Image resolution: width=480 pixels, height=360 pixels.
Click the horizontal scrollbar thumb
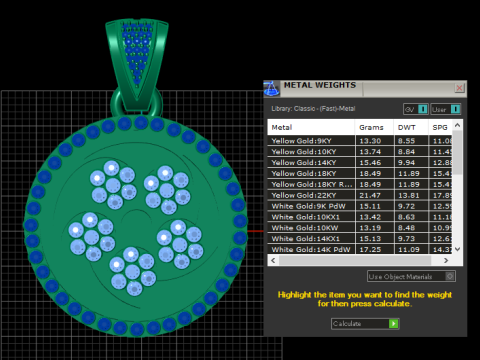tap(355, 260)
